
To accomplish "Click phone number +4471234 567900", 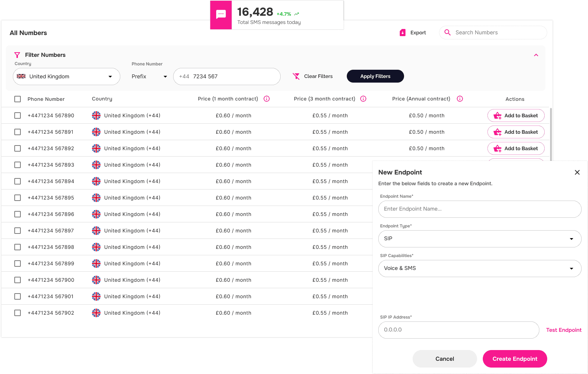I will point(51,280).
